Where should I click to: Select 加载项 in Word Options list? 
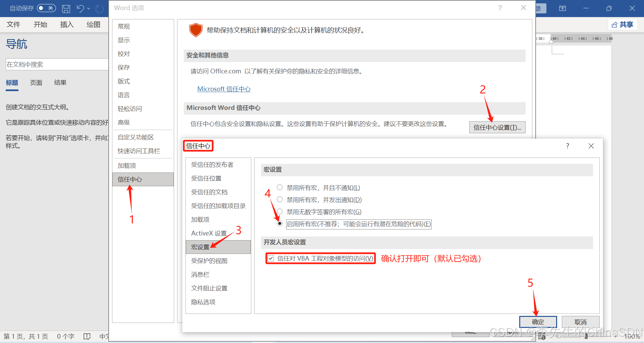coord(143,165)
